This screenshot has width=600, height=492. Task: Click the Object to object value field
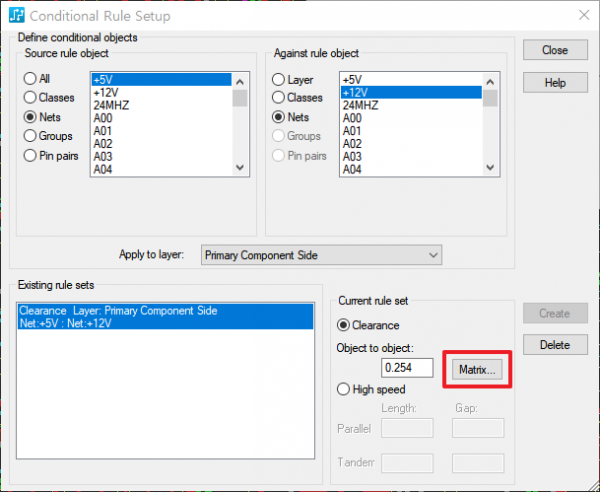coord(407,368)
